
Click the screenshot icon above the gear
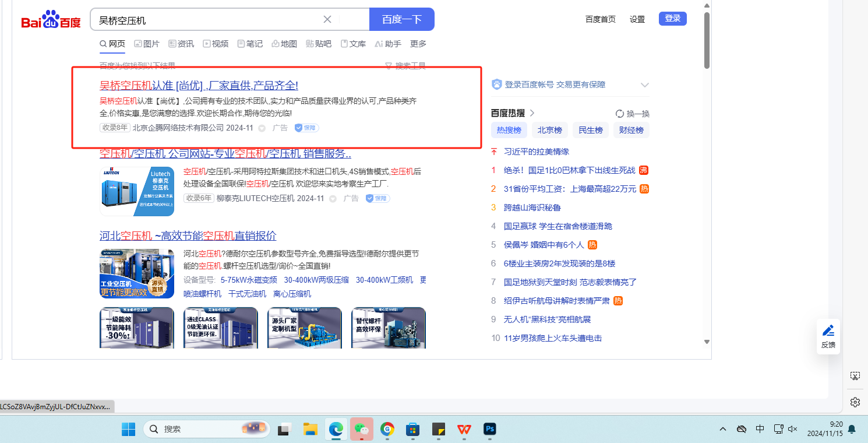click(855, 376)
